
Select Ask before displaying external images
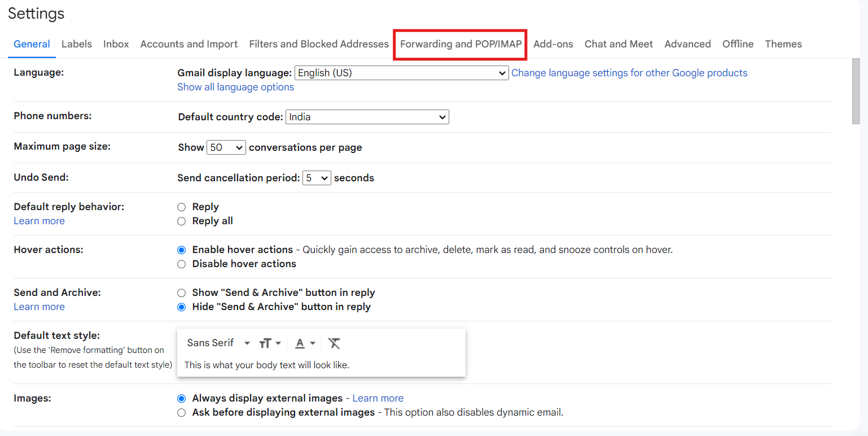point(181,413)
